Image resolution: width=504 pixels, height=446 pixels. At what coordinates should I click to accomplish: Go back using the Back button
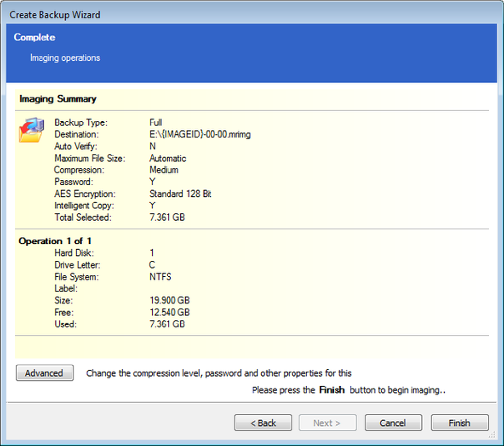click(263, 423)
